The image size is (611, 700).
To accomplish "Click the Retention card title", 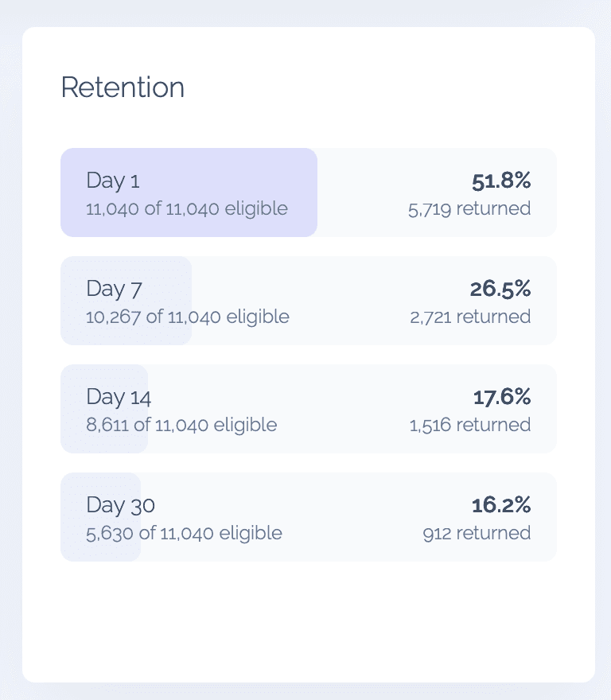I will (123, 87).
